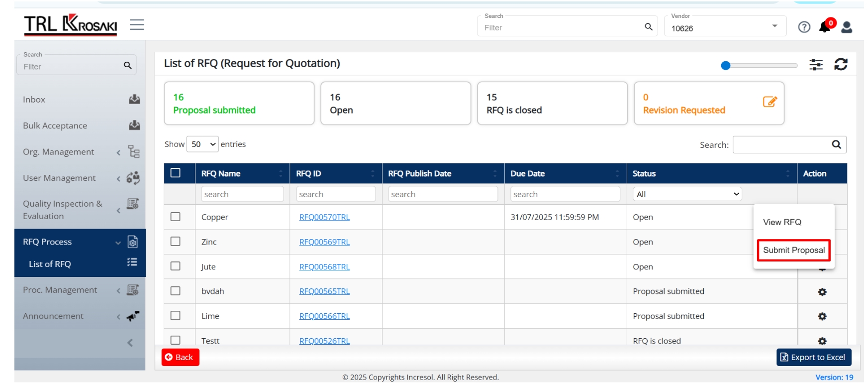Click the Inbox sidebar icon
Screen dimensions: 868x385
[134, 99]
